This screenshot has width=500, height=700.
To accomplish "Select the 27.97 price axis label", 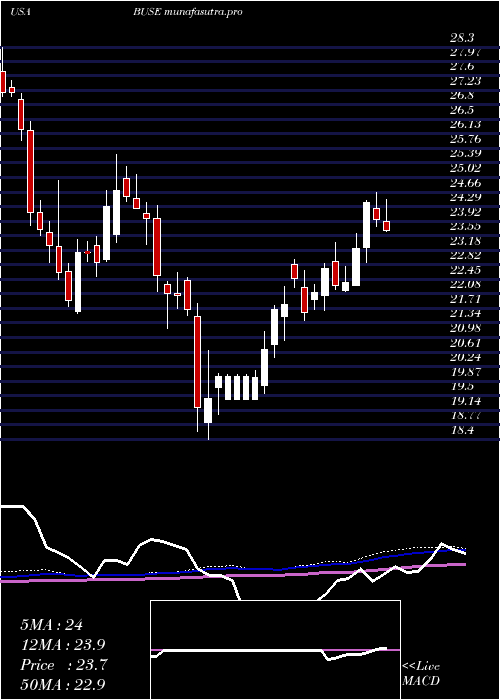I will 466,52.
